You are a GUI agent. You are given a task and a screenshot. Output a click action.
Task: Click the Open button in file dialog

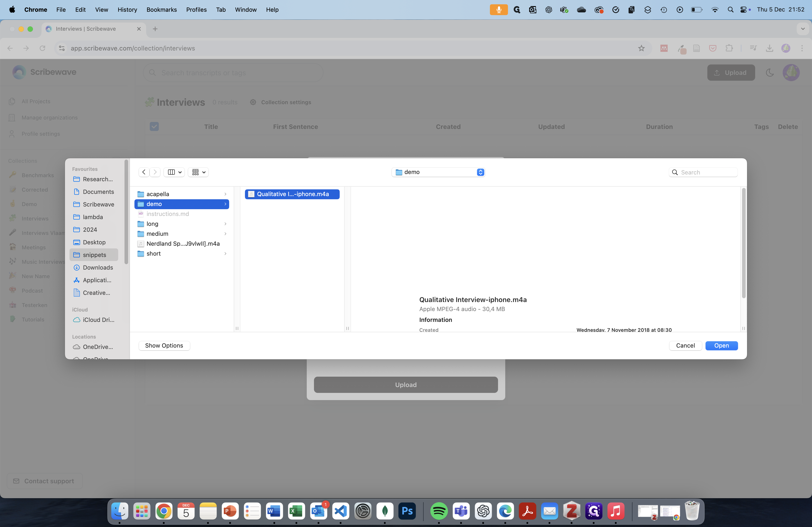(x=721, y=345)
